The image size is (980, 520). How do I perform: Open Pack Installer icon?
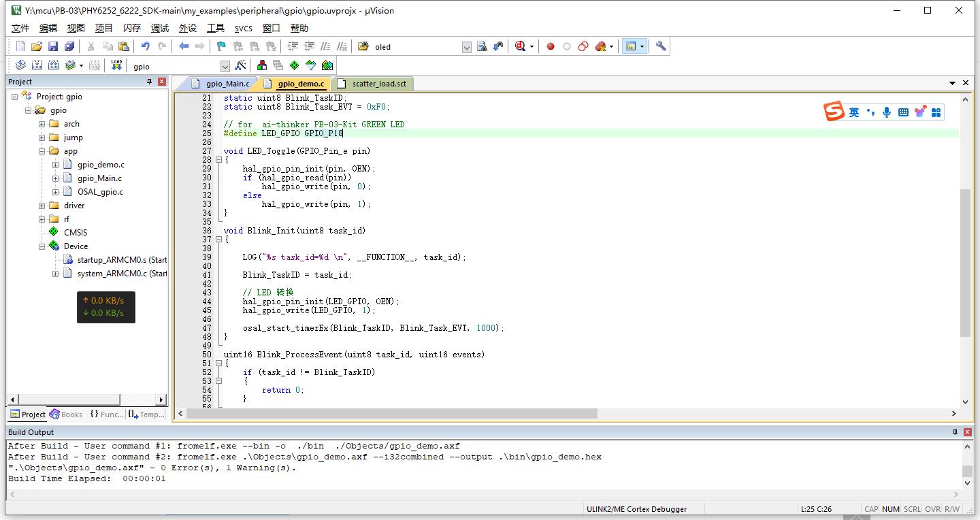tap(327, 65)
